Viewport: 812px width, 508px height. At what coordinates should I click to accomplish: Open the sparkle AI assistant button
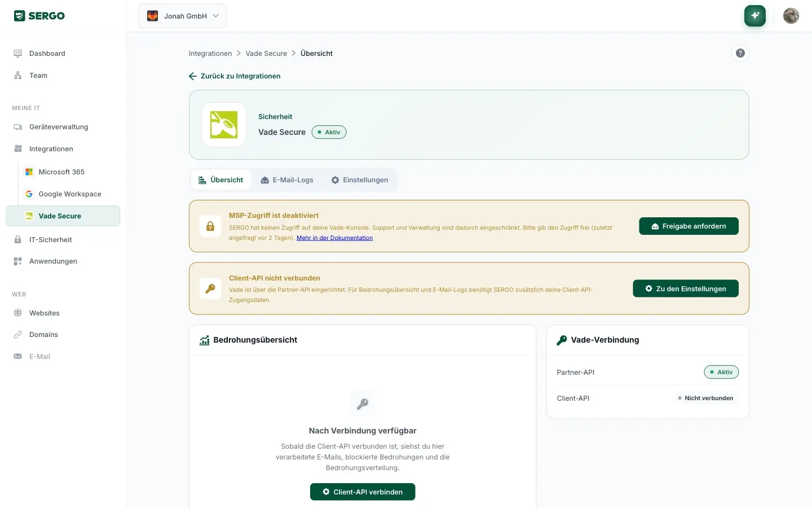[755, 16]
